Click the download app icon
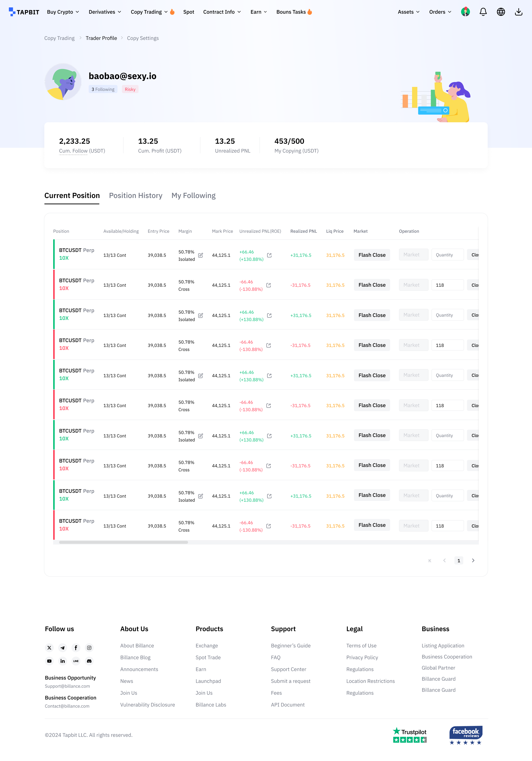The width and height of the screenshot is (532, 761). click(x=518, y=12)
